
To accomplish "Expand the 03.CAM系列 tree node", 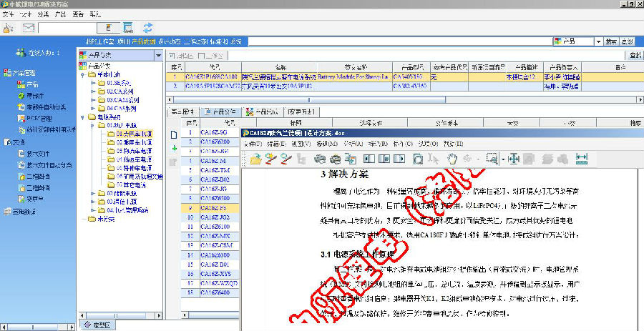I will pos(93,100).
